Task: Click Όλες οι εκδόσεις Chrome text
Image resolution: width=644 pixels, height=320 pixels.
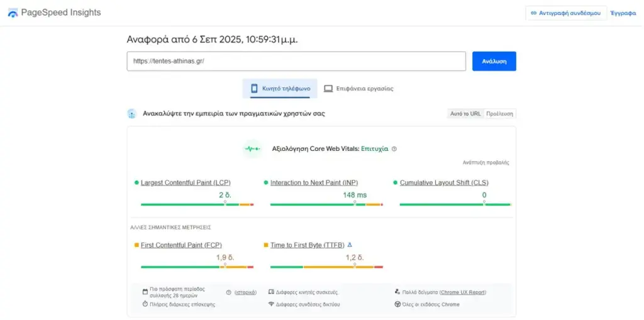Action: (x=431, y=304)
